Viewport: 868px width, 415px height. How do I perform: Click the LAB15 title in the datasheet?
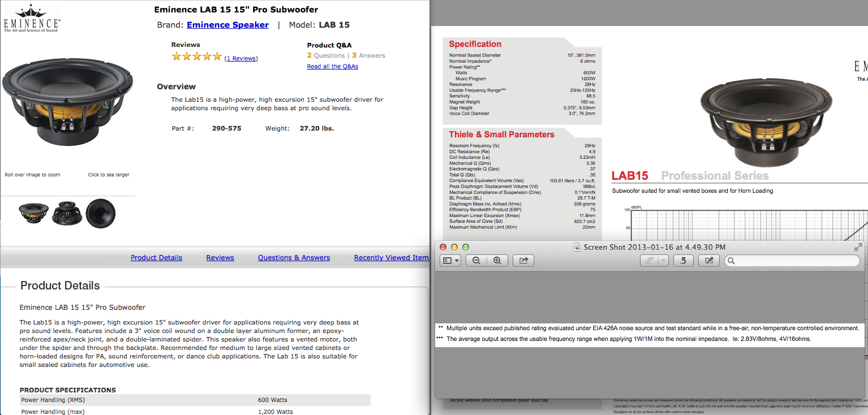(x=630, y=176)
